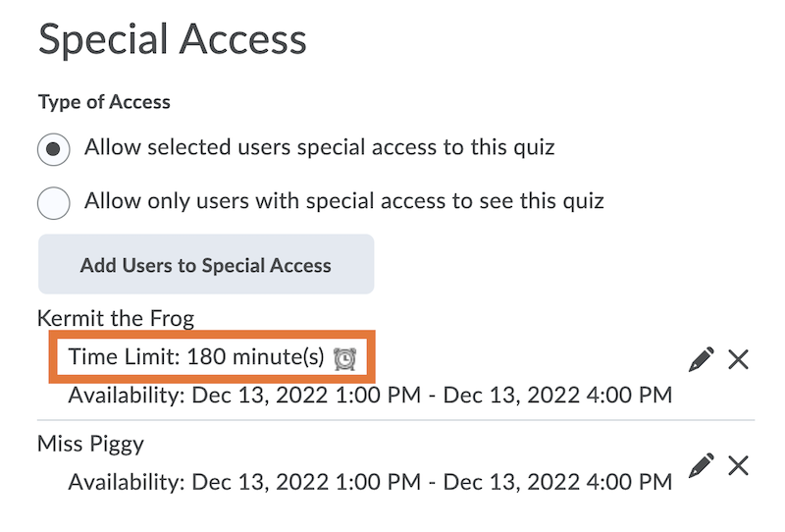Click the 'Type of Access' label

pos(104,102)
